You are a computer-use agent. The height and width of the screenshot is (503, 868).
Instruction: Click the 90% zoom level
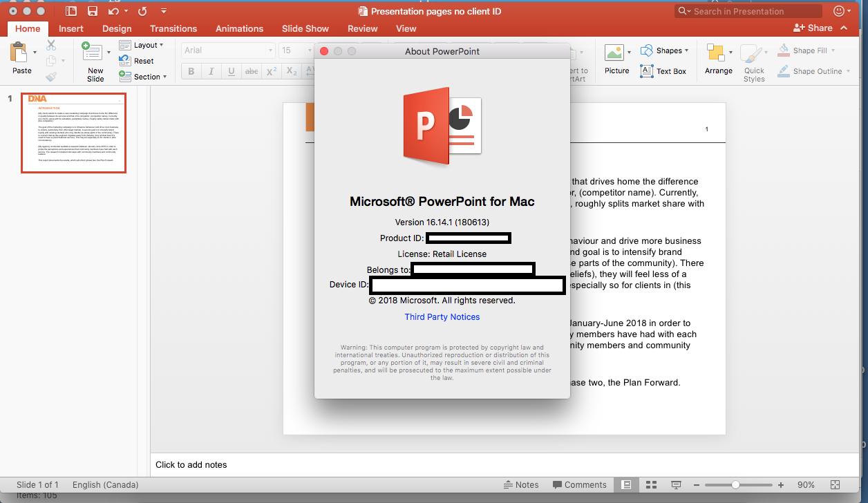click(806, 485)
